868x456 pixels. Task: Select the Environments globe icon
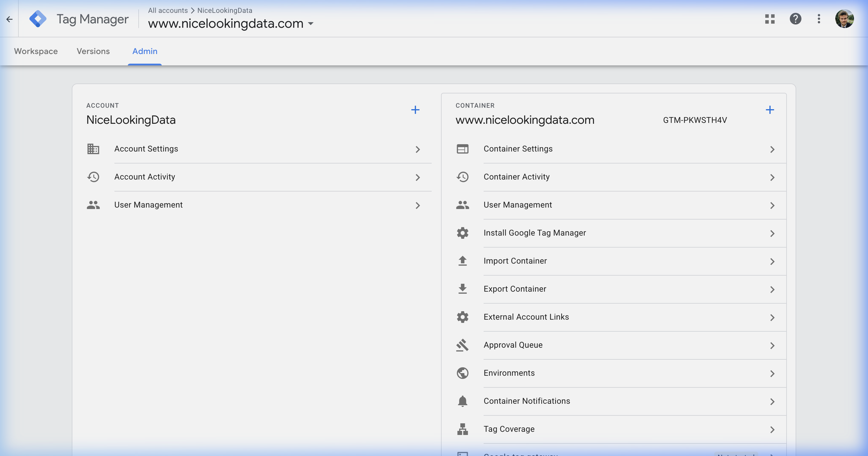pyautogui.click(x=463, y=373)
